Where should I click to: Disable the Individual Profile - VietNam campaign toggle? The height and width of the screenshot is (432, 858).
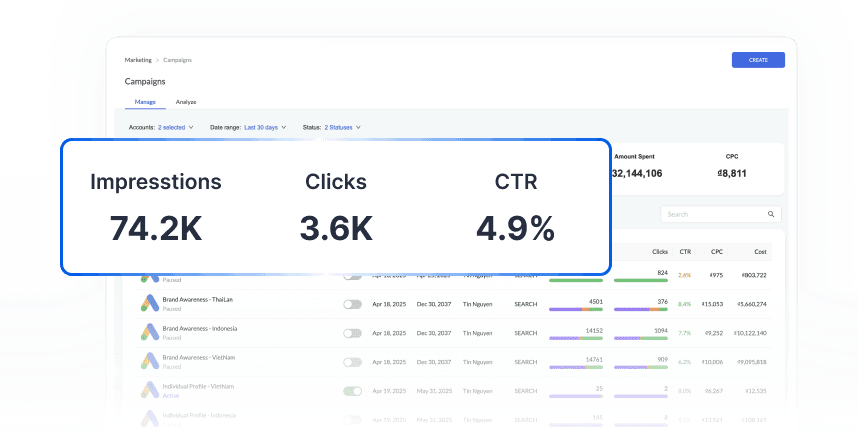(x=352, y=391)
